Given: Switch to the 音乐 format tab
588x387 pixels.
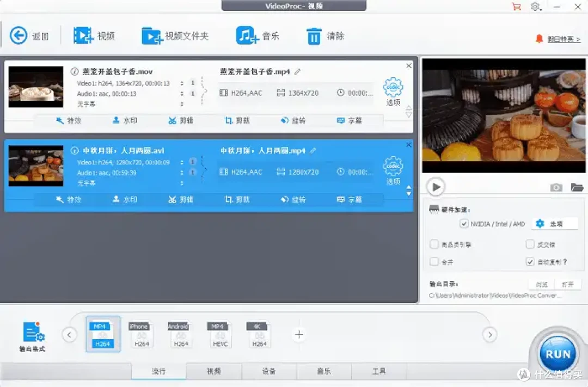Looking at the screenshot, I should click(324, 371).
